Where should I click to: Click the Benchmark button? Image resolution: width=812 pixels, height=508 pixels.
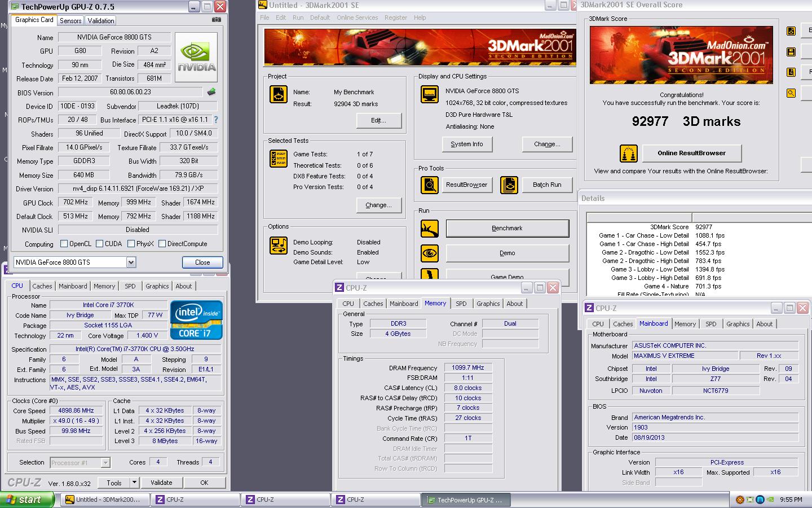507,228
